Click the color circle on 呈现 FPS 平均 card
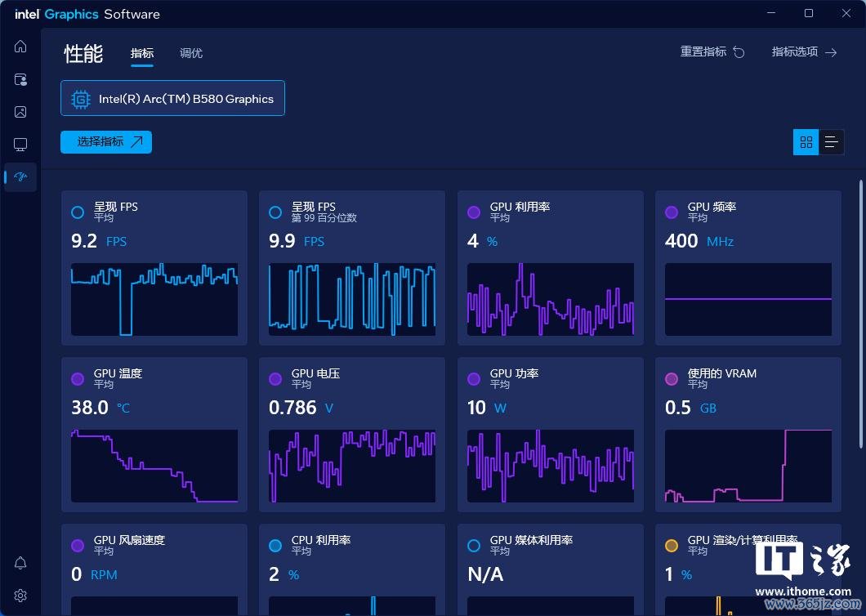 [78, 212]
